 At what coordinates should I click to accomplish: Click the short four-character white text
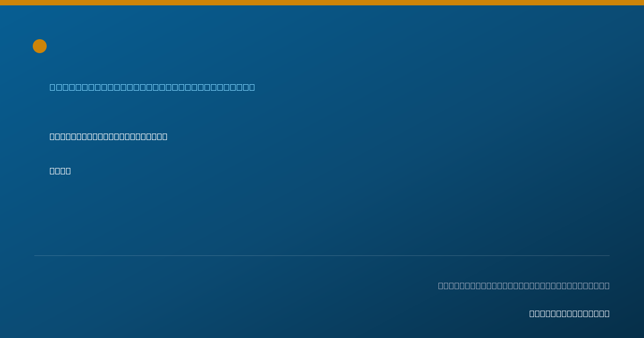pyautogui.click(x=60, y=171)
